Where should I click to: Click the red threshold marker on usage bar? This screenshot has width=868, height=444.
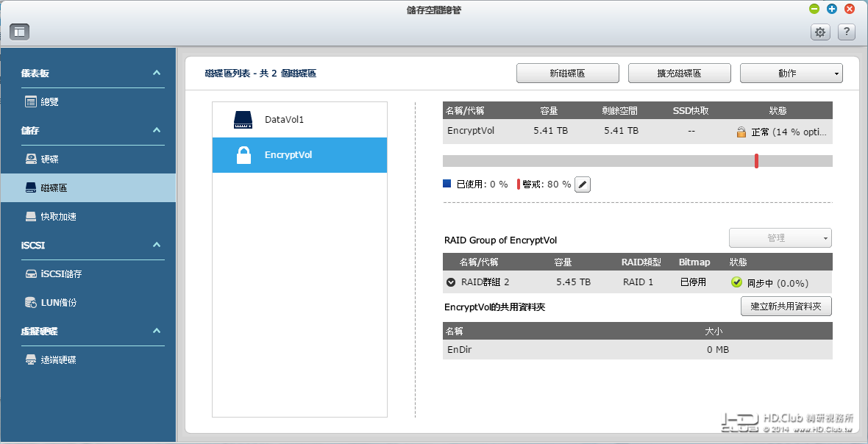(756, 161)
